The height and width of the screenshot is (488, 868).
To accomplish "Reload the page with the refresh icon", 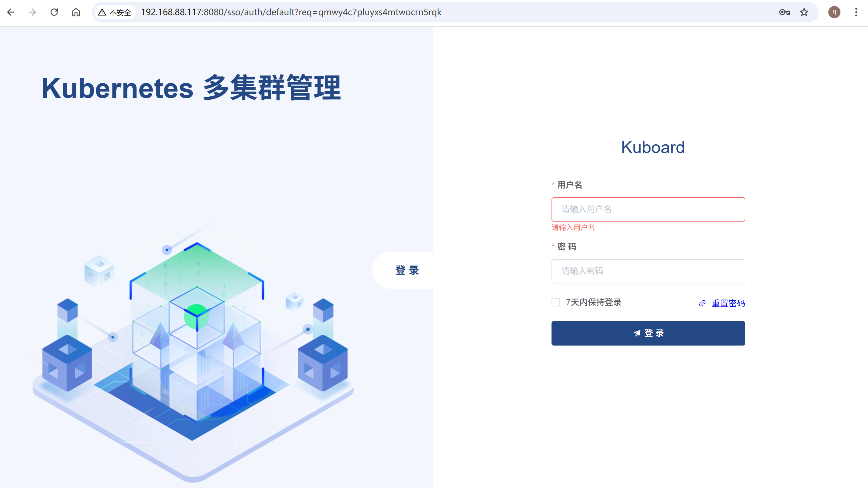I will coord(54,12).
